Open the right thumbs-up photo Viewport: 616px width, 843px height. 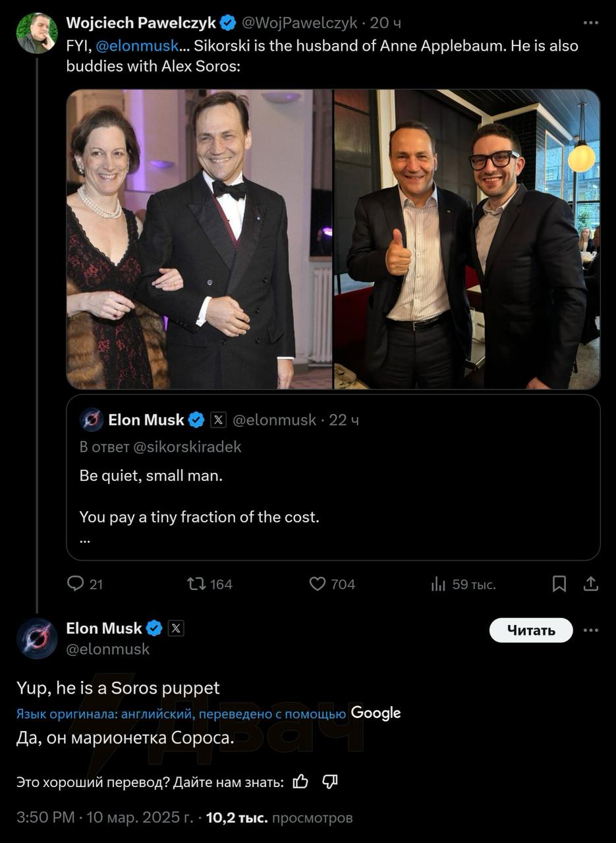click(x=466, y=239)
